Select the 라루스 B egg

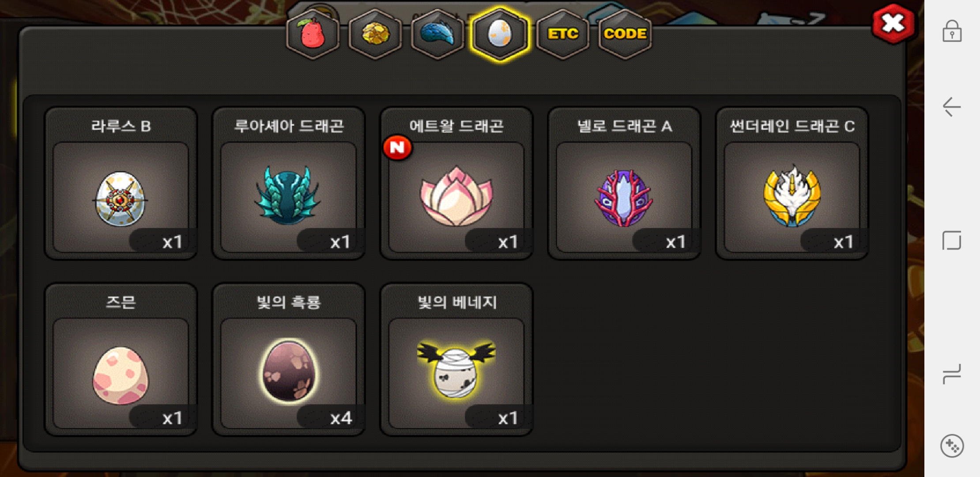click(121, 183)
